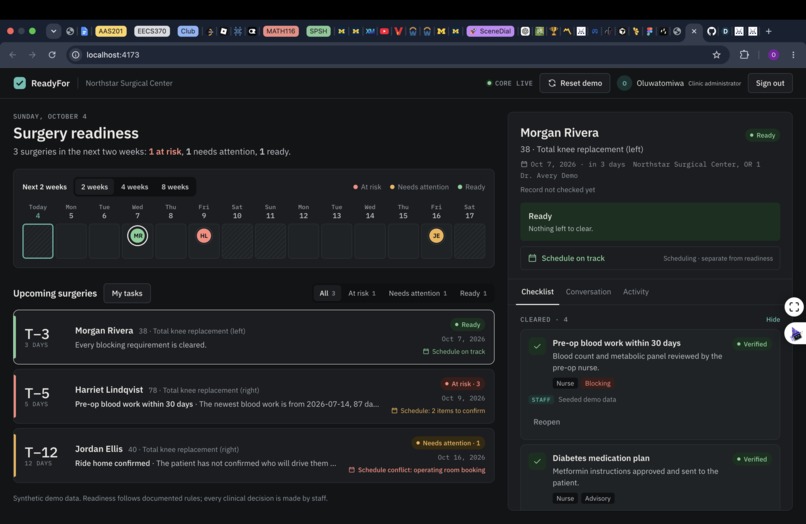Expand the AAS201 tab group

[111, 31]
